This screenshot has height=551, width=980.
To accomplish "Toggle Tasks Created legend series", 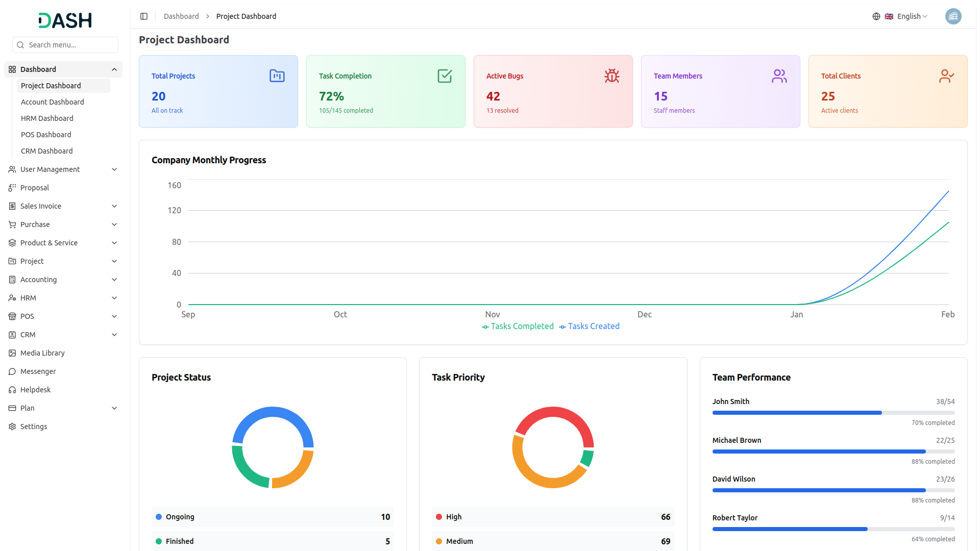I will pos(590,327).
